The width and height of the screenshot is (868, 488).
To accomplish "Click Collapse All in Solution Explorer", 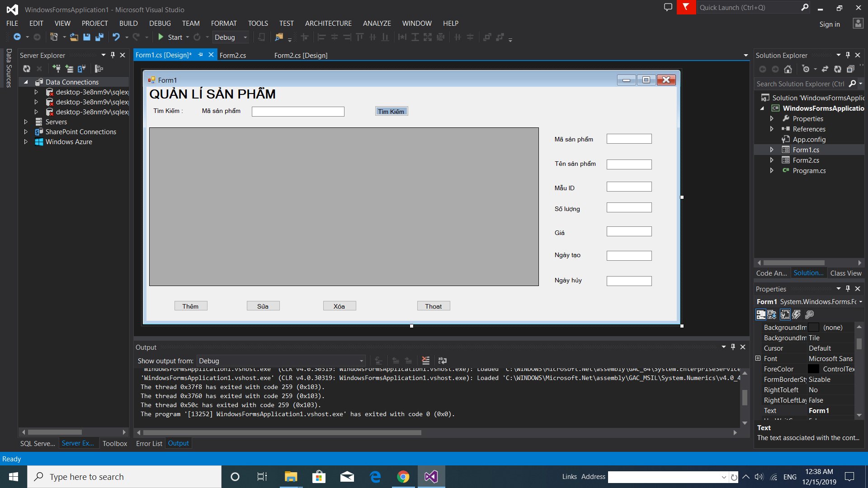I will (x=850, y=69).
